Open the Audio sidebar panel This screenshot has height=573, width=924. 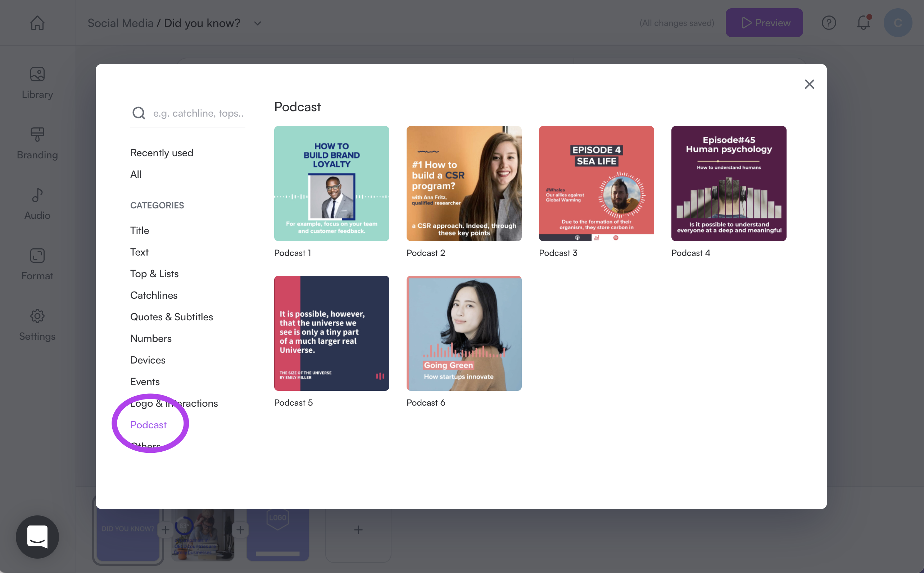(x=37, y=204)
